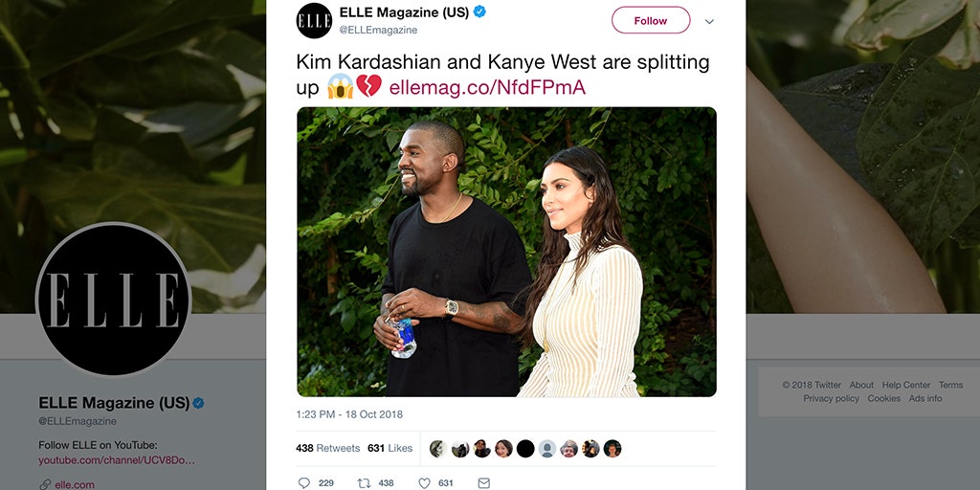View the 631 Likes list
This screenshot has height=490, width=980.
click(x=390, y=448)
